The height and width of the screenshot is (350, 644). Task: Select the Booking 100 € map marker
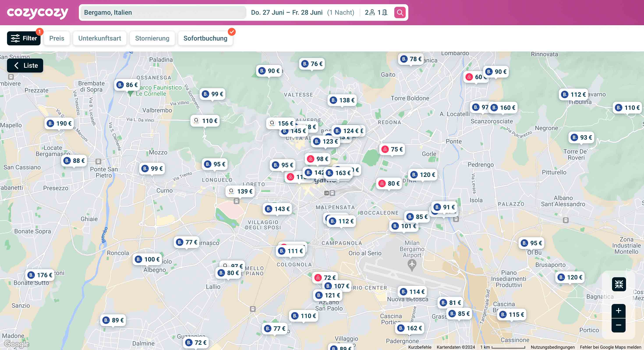(x=147, y=259)
